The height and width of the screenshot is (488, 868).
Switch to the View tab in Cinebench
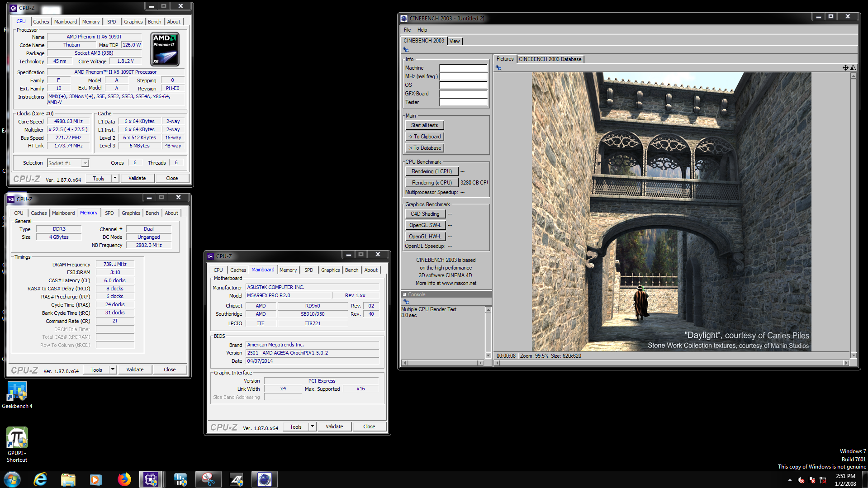click(455, 41)
